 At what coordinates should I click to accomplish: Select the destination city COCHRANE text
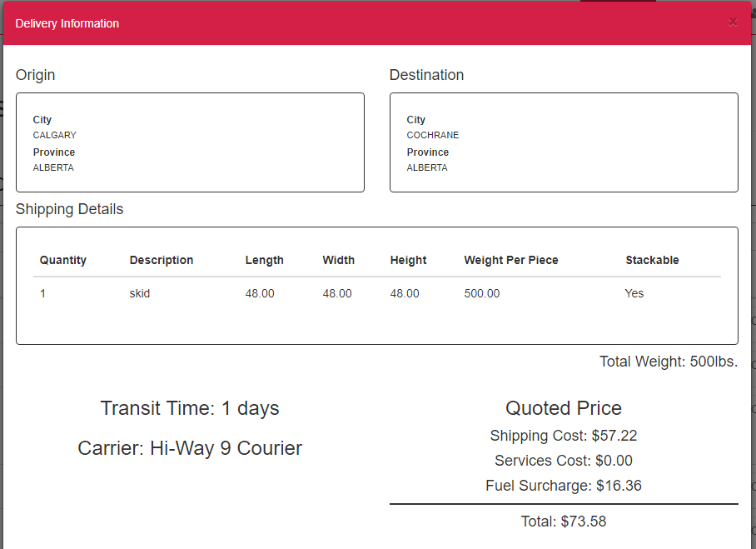click(x=433, y=135)
